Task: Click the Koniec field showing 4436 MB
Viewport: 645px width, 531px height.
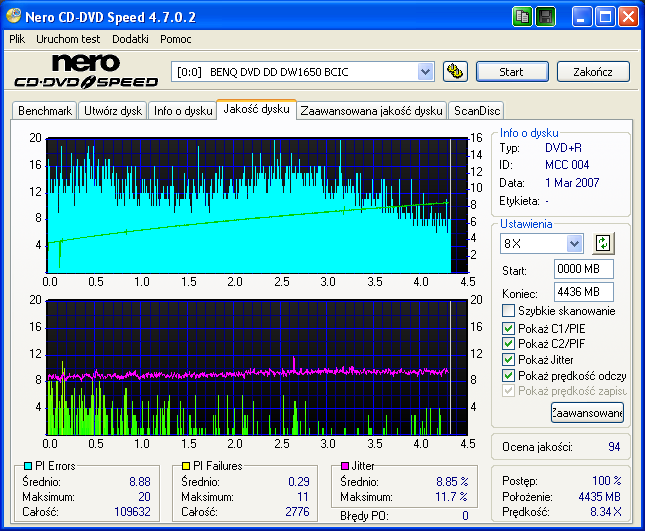Action: [x=583, y=292]
